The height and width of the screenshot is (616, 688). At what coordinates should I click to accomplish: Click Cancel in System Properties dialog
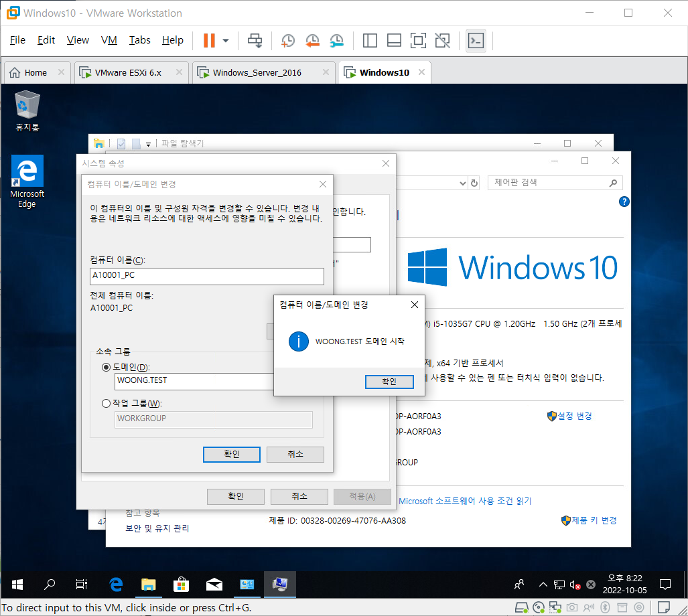(x=299, y=496)
